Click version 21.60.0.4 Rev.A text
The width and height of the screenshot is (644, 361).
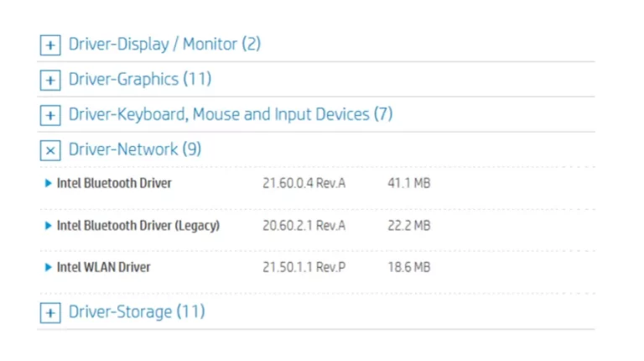click(x=304, y=183)
